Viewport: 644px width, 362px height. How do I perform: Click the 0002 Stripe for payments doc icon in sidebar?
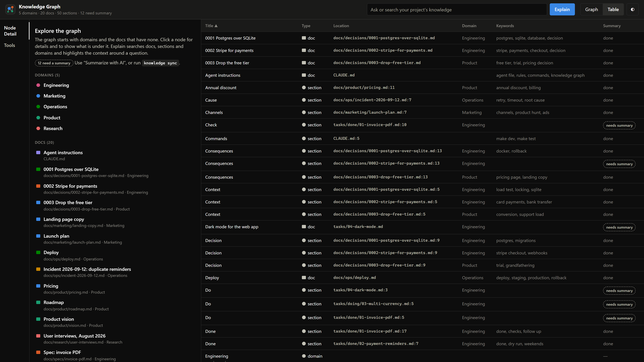pyautogui.click(x=38, y=186)
